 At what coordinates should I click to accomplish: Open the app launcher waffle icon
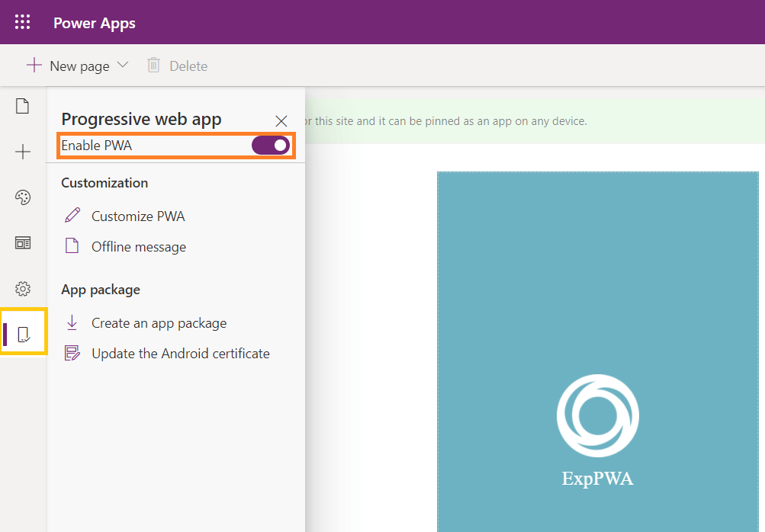[23, 22]
